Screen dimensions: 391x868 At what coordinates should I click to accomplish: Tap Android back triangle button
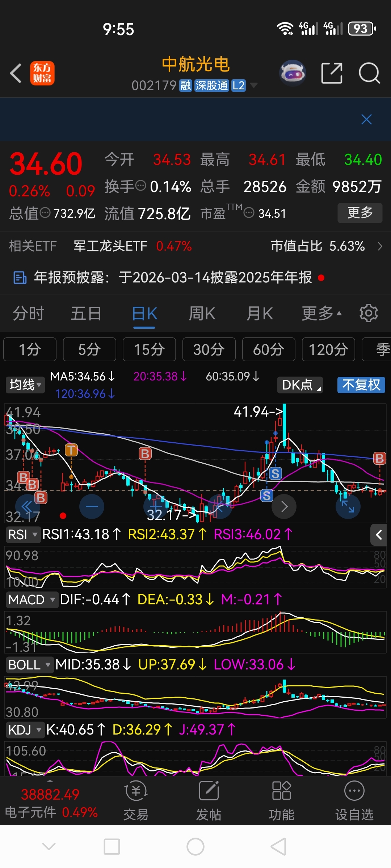(279, 847)
